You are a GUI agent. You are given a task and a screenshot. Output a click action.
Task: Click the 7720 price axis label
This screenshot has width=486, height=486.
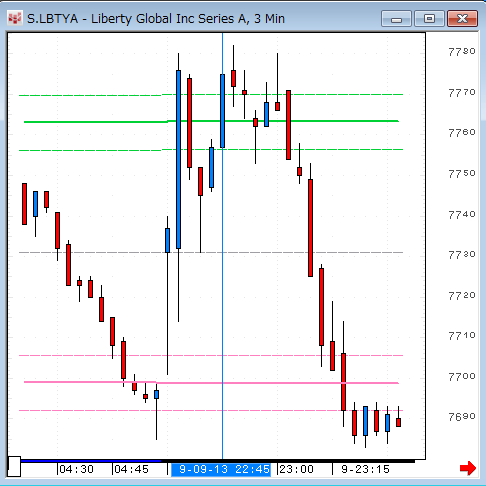coord(462,295)
